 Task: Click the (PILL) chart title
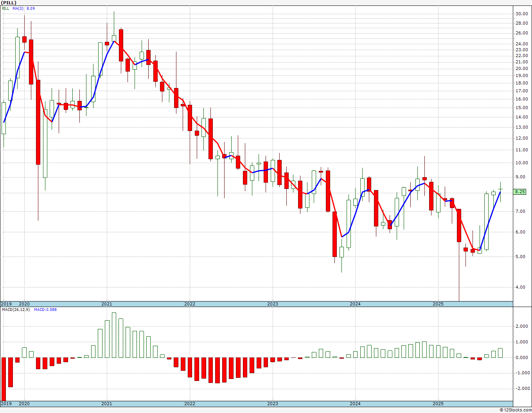point(9,2)
